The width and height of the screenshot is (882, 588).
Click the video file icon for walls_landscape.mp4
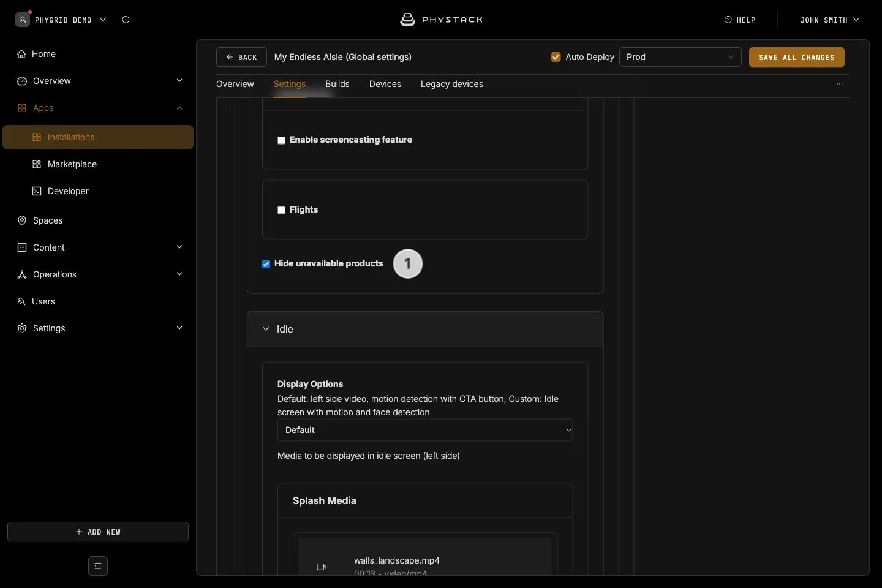321,567
